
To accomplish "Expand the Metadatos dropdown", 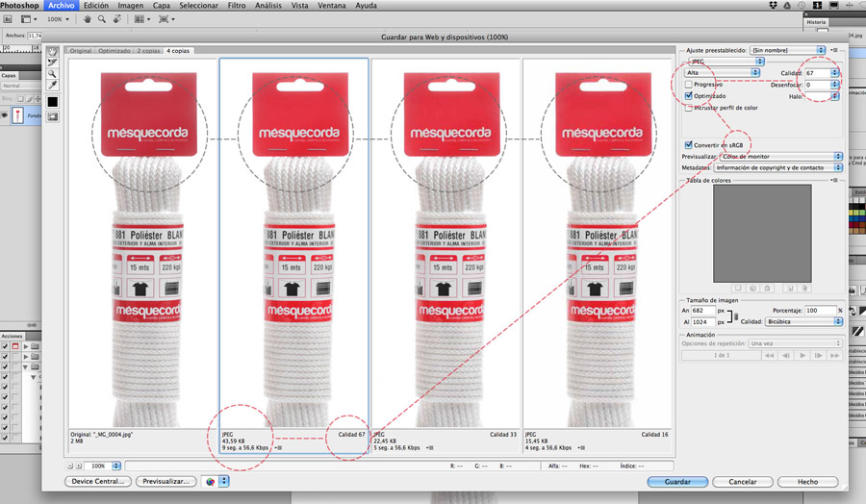I will pos(777,167).
